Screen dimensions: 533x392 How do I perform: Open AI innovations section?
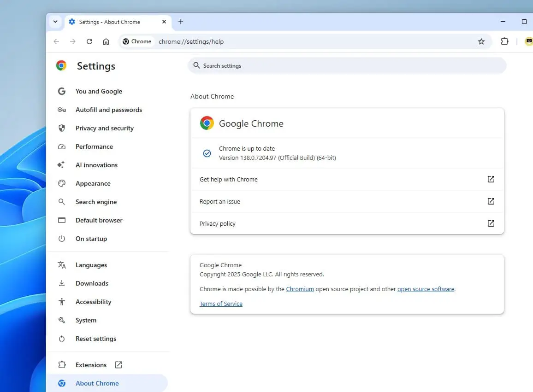click(96, 165)
